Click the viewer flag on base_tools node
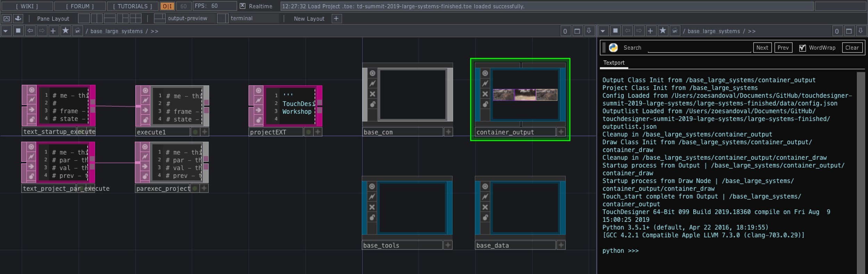Viewport: 868px width, 274px height. (372, 186)
